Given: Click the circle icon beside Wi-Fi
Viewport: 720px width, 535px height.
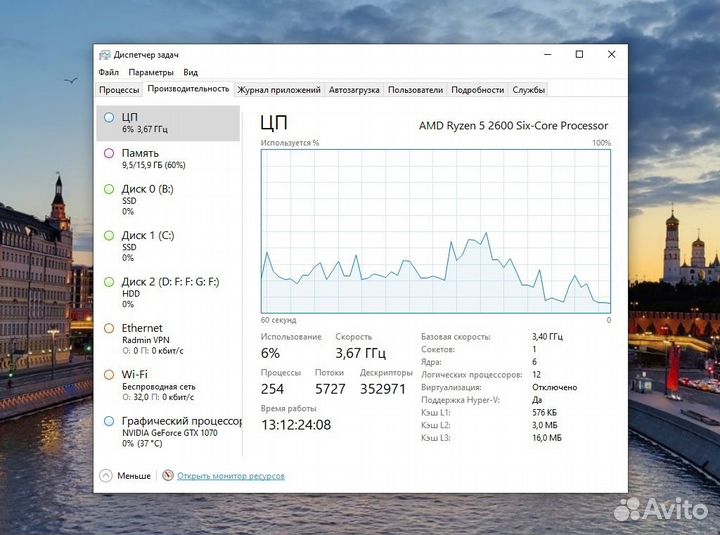Looking at the screenshot, I should (109, 374).
